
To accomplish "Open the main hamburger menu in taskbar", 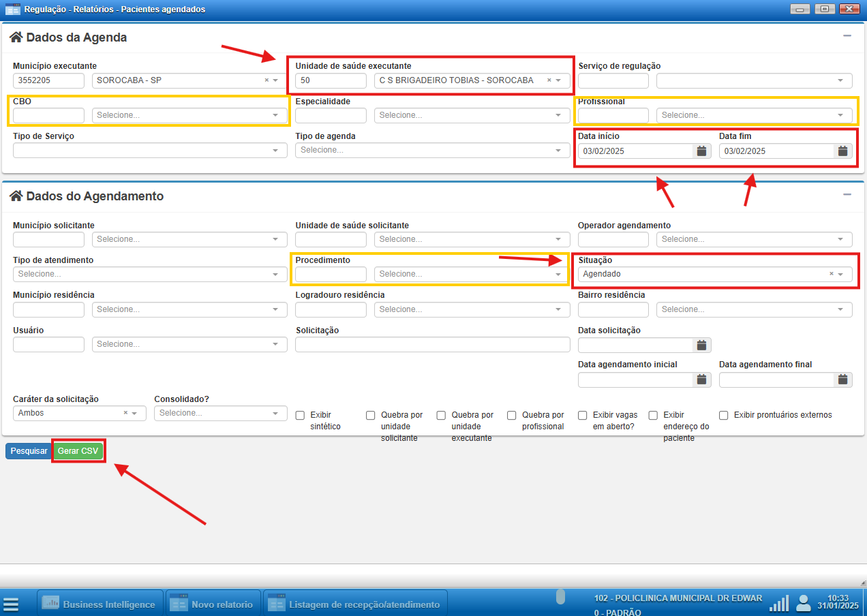I will pyautogui.click(x=11, y=604).
